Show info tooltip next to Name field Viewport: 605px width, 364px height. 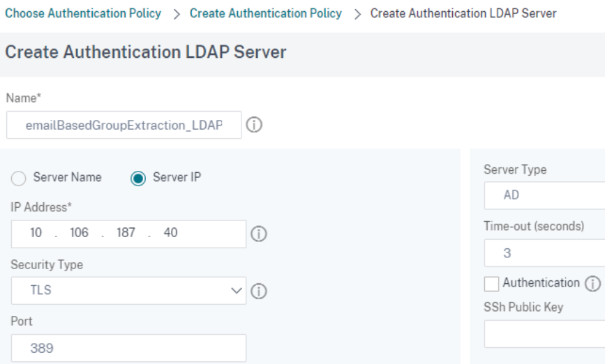(254, 125)
